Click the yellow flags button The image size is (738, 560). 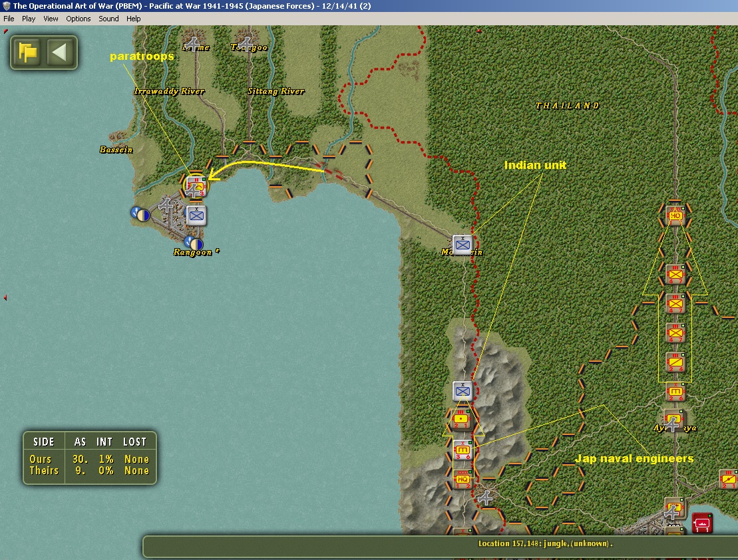pos(27,53)
